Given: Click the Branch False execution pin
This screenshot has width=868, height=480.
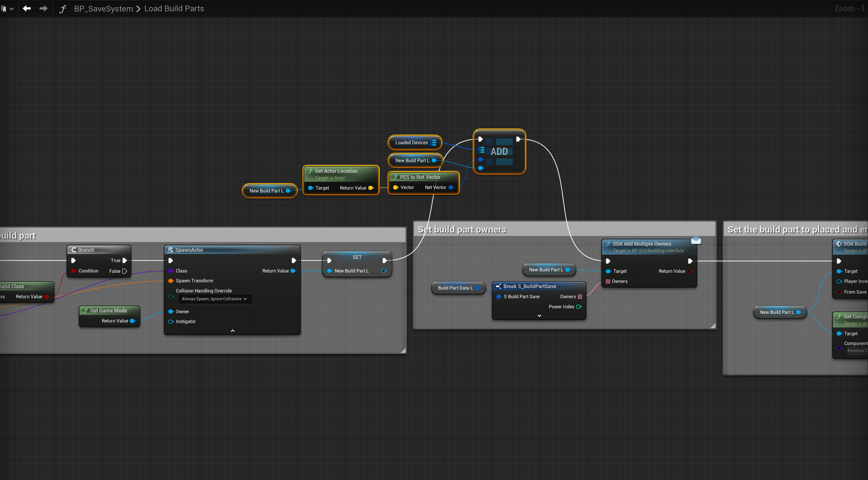Looking at the screenshot, I should (125, 271).
